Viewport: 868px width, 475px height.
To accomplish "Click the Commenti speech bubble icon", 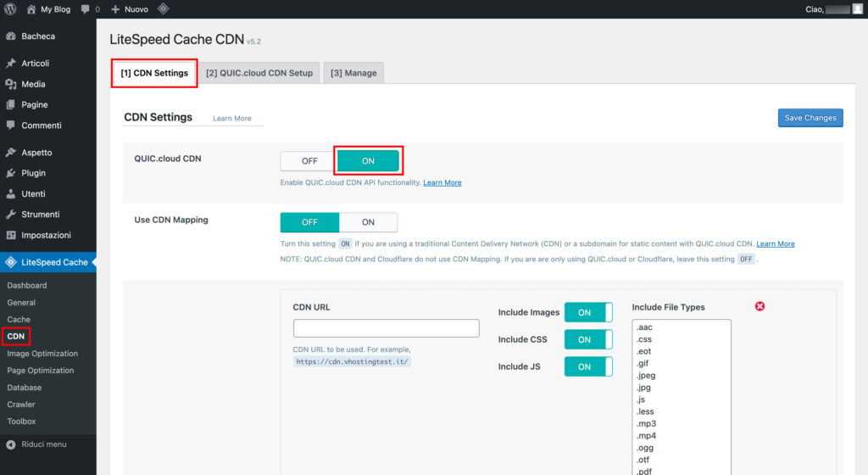I will click(x=10, y=126).
